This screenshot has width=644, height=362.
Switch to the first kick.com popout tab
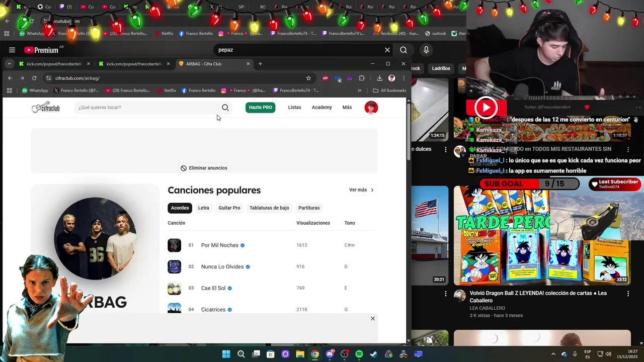tap(54, 64)
